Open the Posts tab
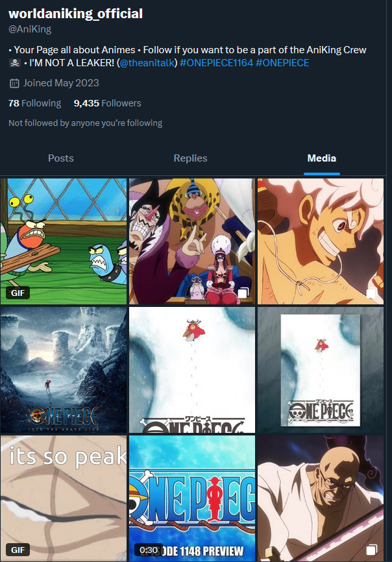This screenshot has width=392, height=562. [x=61, y=158]
